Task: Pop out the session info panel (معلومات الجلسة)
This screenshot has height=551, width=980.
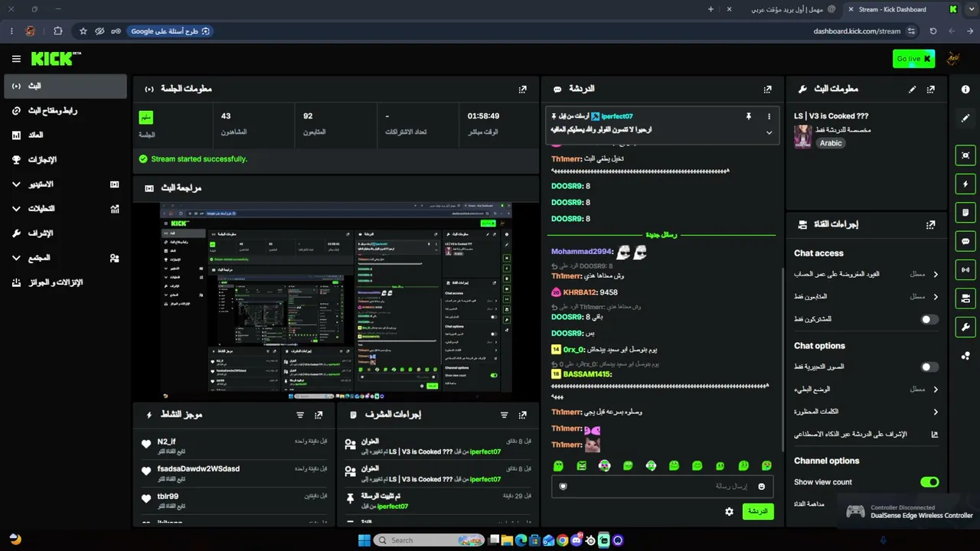Action: (x=522, y=89)
